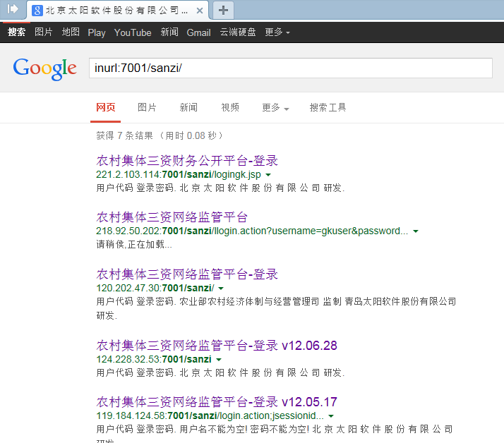Open 农村集体三资网络监管平台-登录 result with no version suffix

(187, 274)
